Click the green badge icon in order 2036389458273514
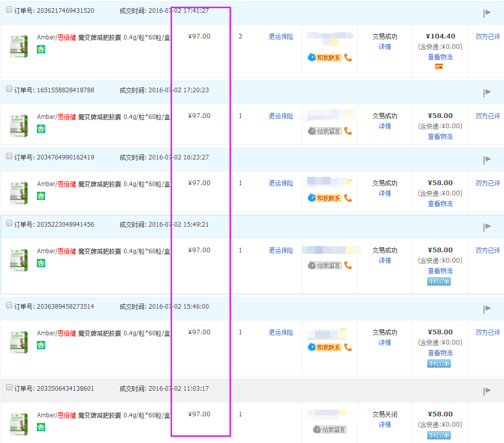The image size is (504, 443). [x=41, y=346]
